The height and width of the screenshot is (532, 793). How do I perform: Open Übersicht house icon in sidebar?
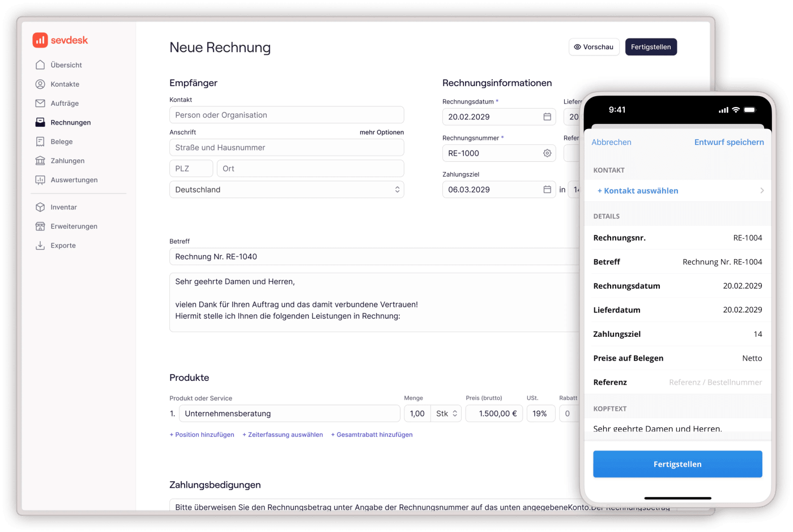click(x=40, y=65)
